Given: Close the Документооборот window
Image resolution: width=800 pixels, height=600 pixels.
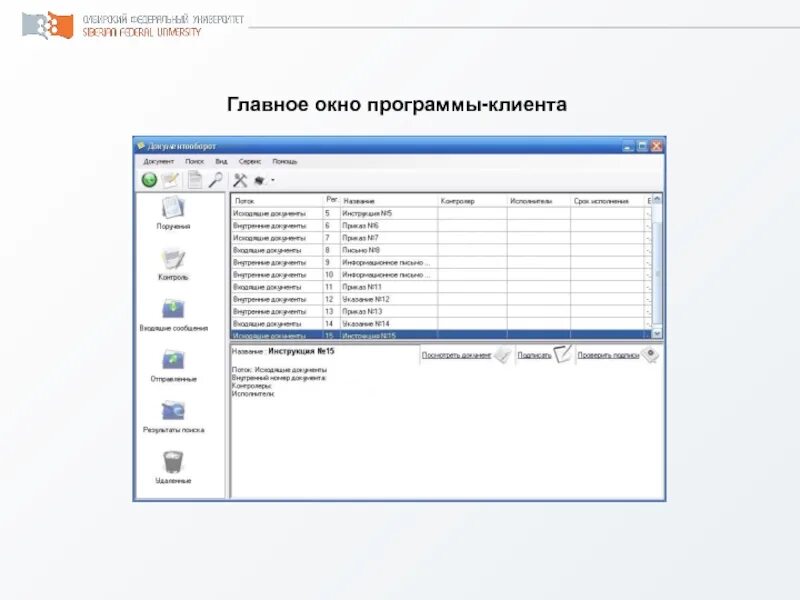Looking at the screenshot, I should coord(657,146).
